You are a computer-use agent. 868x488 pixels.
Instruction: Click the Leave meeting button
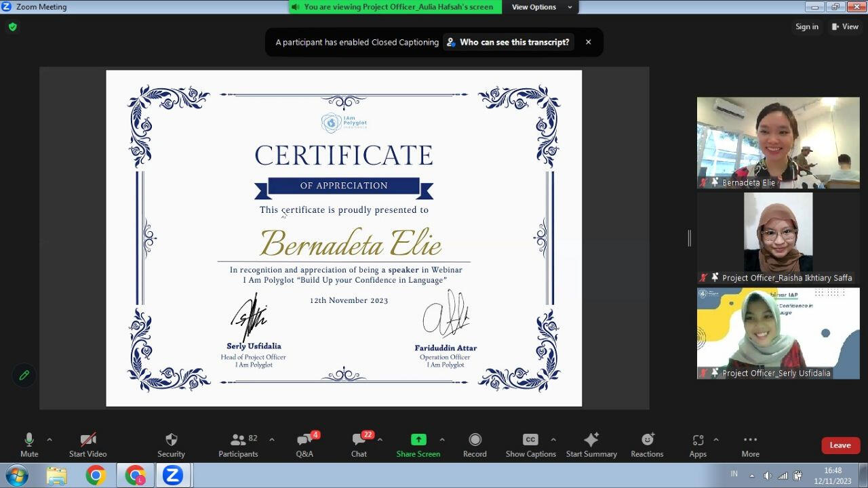coord(840,445)
